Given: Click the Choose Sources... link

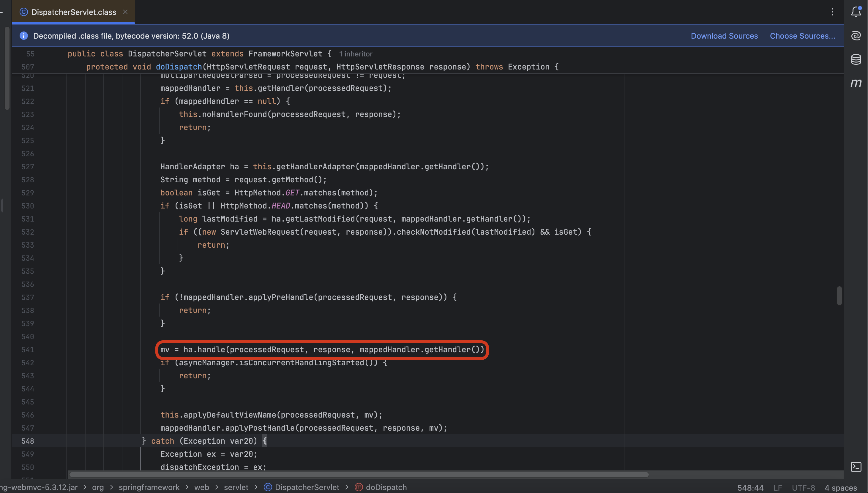Looking at the screenshot, I should coord(802,36).
